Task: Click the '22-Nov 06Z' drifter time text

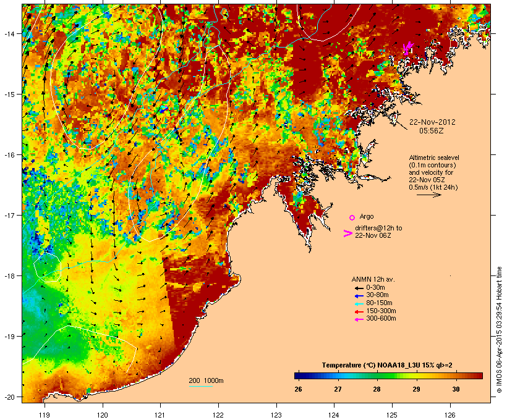Action: 373,235
